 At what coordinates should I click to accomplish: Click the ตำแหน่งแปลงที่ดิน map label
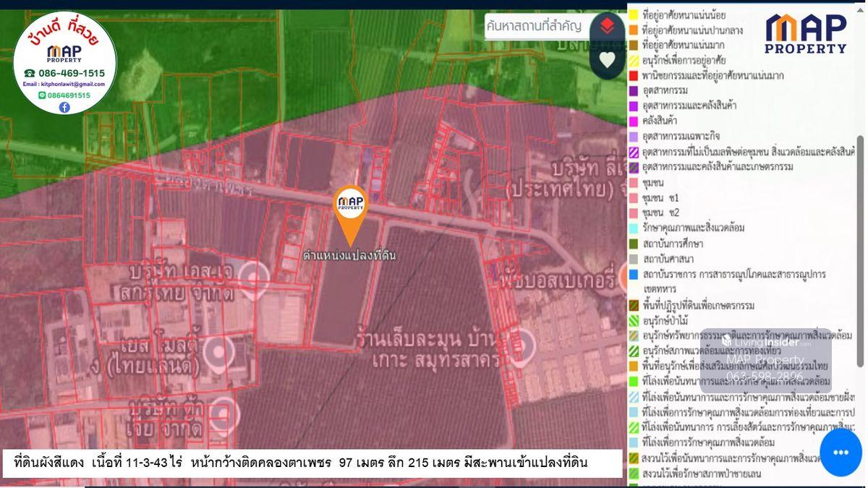[x=349, y=256]
